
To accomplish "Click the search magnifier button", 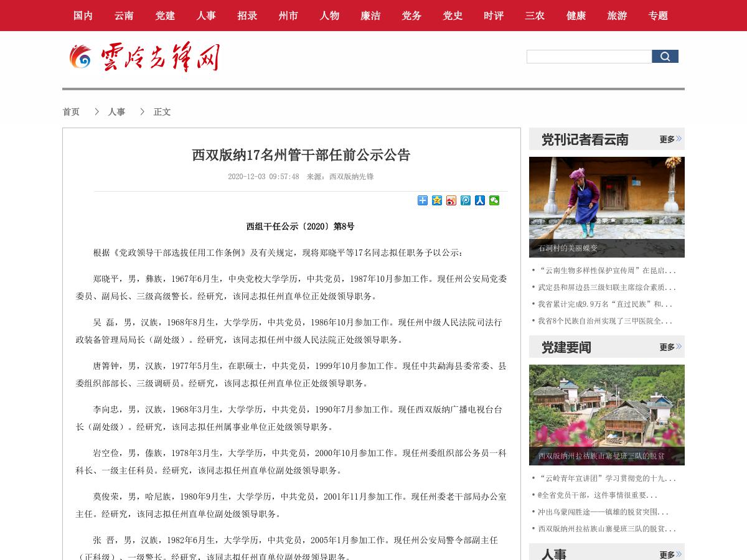I will coord(665,56).
